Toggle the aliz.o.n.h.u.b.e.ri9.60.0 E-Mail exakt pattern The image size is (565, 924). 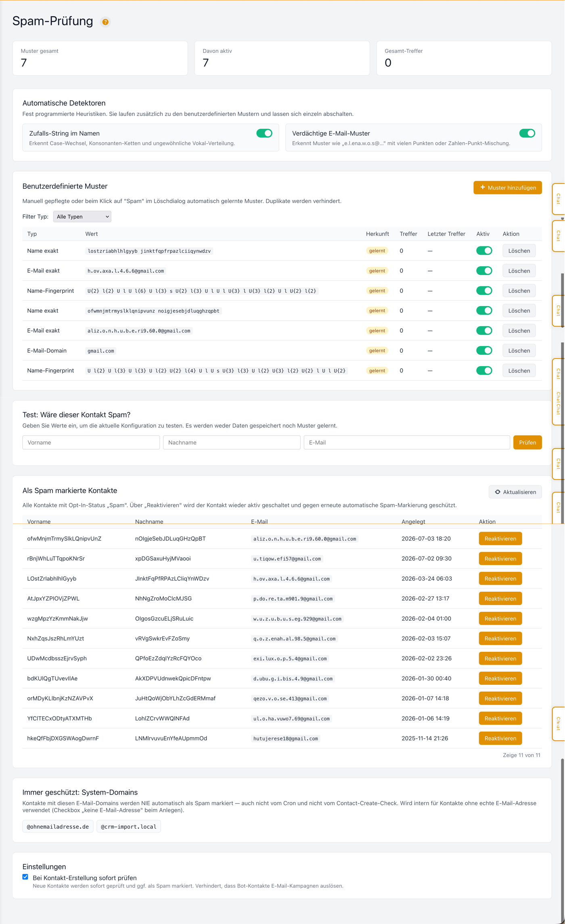pyautogui.click(x=484, y=330)
